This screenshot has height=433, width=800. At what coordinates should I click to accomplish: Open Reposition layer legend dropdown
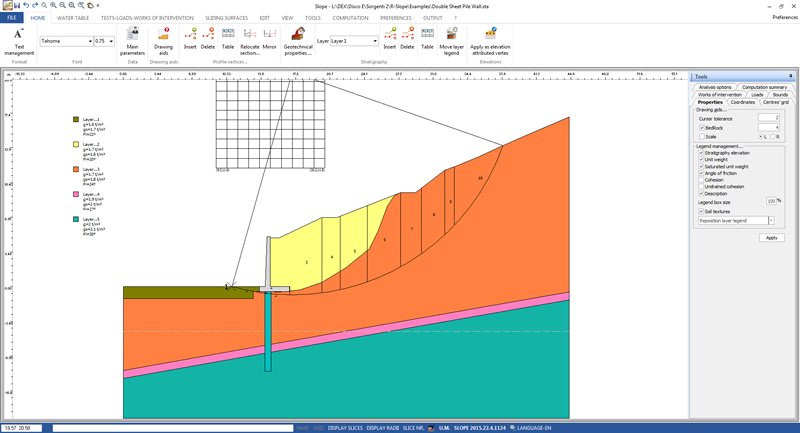tap(771, 221)
